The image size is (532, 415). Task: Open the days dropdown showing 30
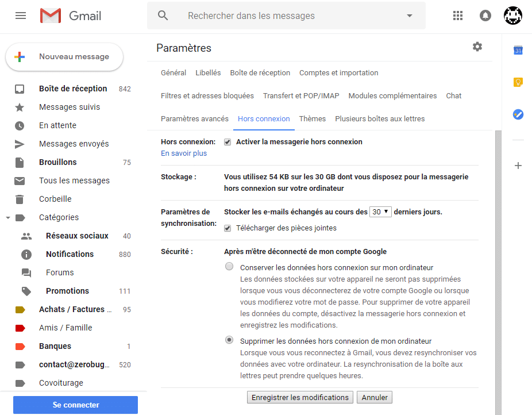point(380,212)
